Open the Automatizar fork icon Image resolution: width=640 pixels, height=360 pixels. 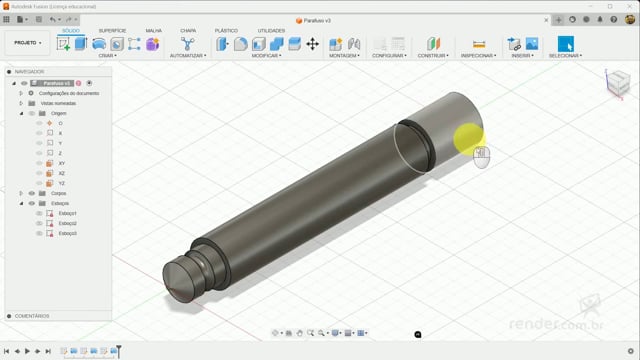188,44
